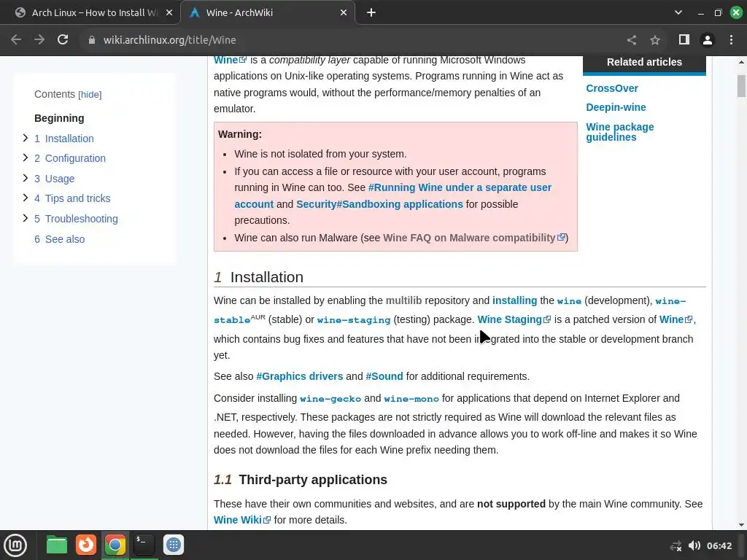Open the wine-staging package link
747x560 pixels.
[354, 320]
